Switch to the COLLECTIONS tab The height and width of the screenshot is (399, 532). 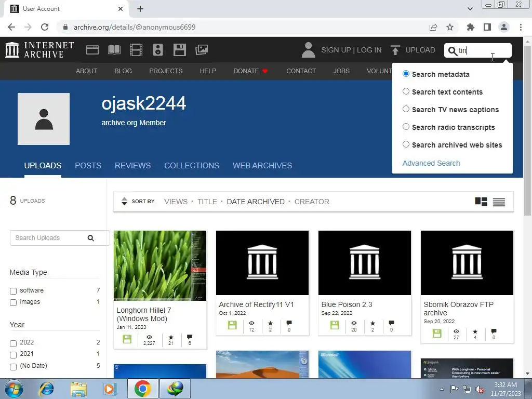[192, 166]
